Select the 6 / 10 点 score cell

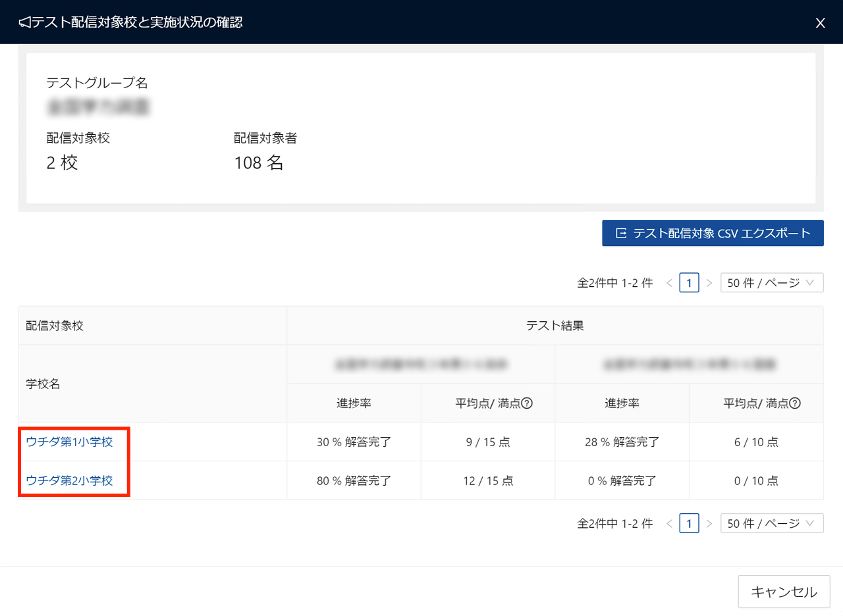click(x=755, y=442)
